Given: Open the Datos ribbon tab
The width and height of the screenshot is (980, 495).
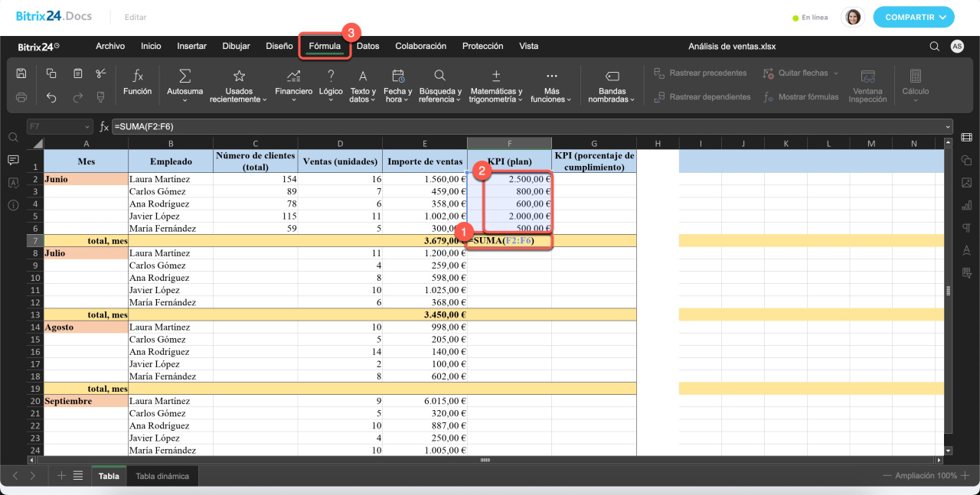Looking at the screenshot, I should 367,46.
